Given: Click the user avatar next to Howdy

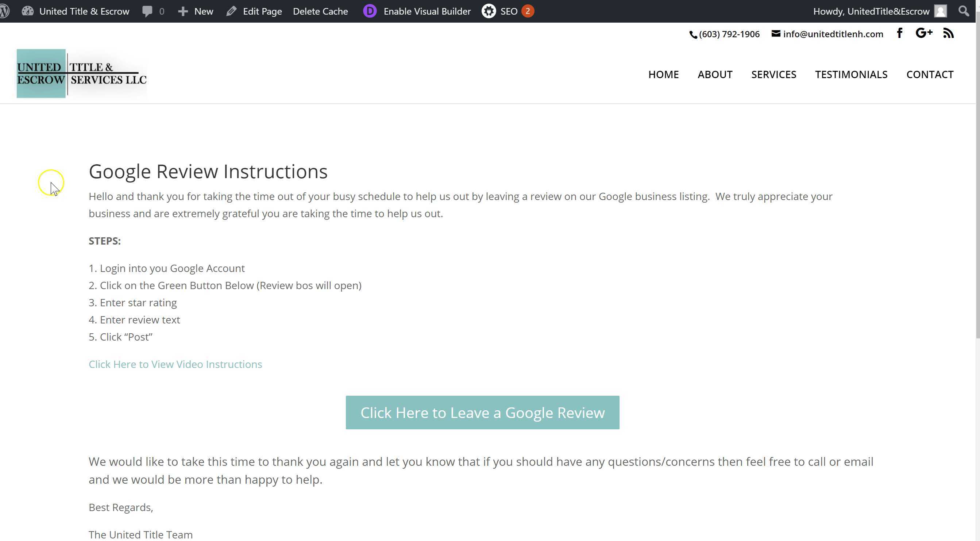Looking at the screenshot, I should [941, 11].
